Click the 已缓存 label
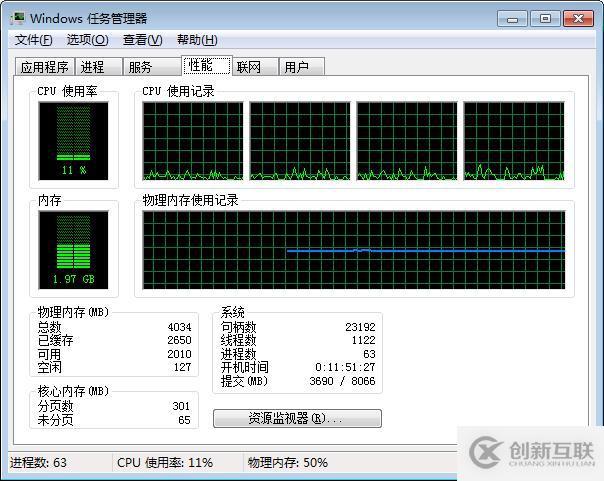 coord(55,340)
